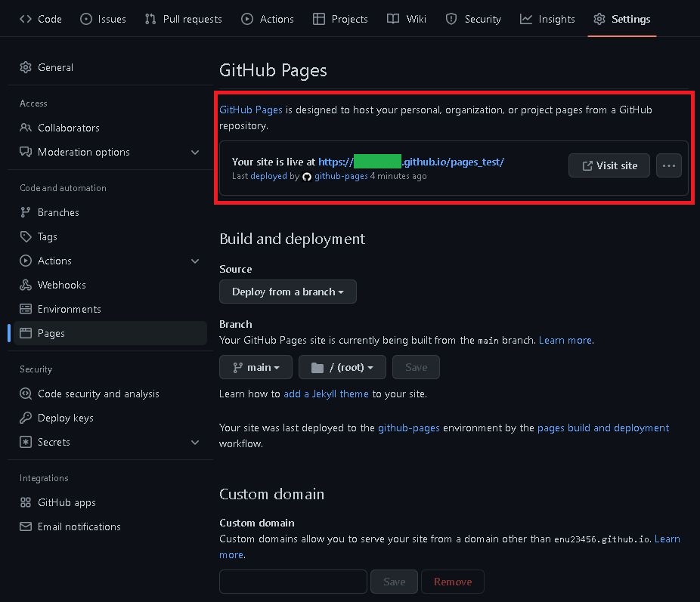Screen dimensions: 700x602
Task: Click the Save button for custom domain
Action: tap(394, 582)
